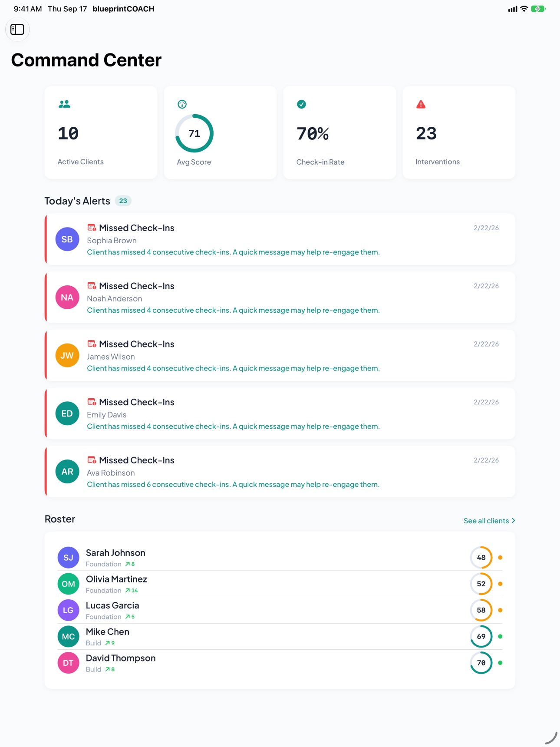
Task: Check the battery status icon
Action: tap(538, 9)
